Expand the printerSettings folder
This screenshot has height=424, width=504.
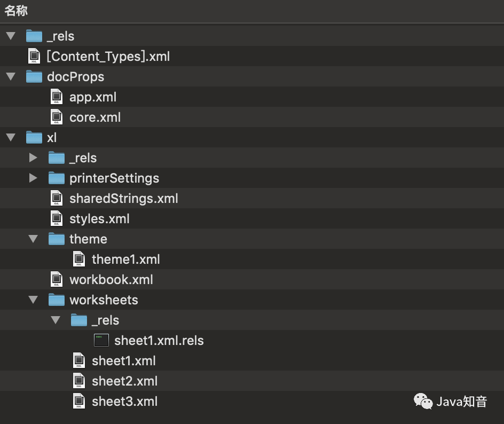tap(33, 178)
